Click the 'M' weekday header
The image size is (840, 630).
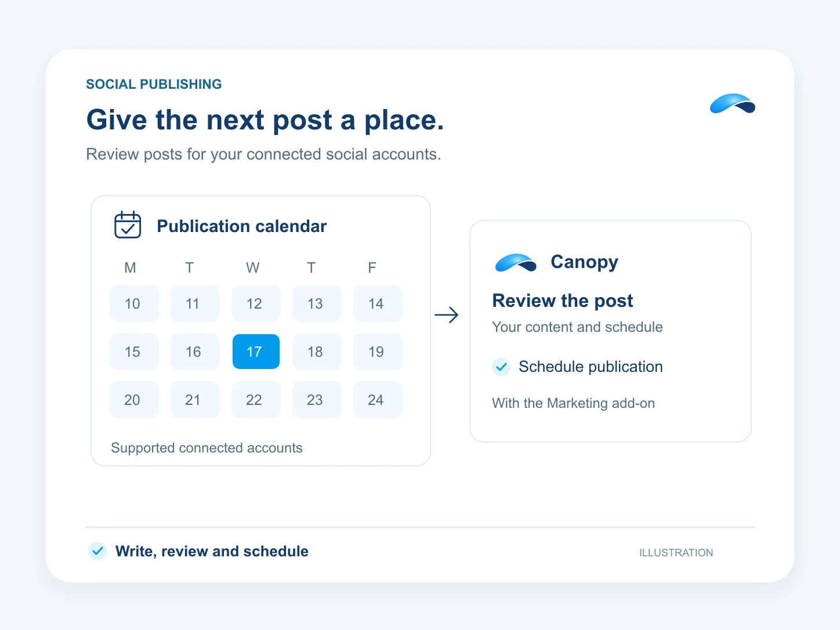point(130,267)
